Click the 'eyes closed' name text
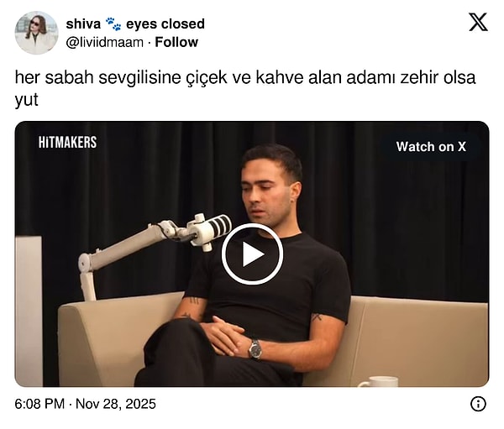 [x=165, y=24]
